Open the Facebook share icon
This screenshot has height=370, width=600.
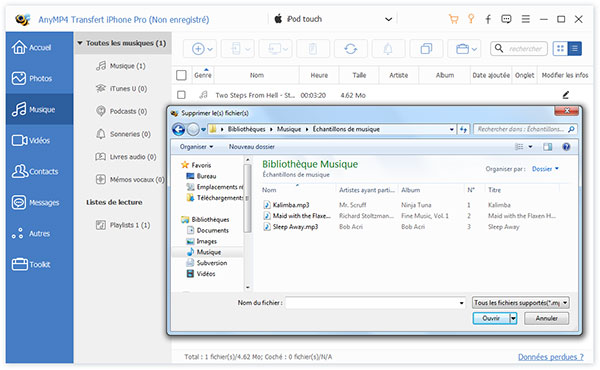(488, 19)
